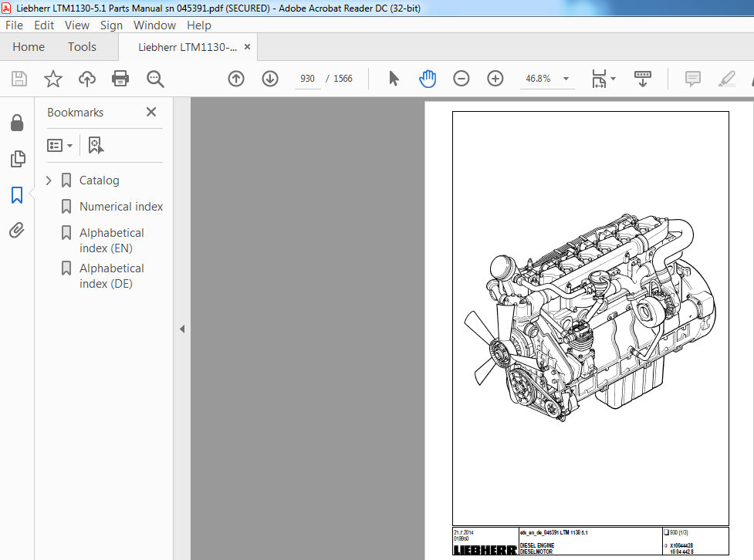Open the Edit menu
The width and height of the screenshot is (754, 560).
click(x=44, y=25)
